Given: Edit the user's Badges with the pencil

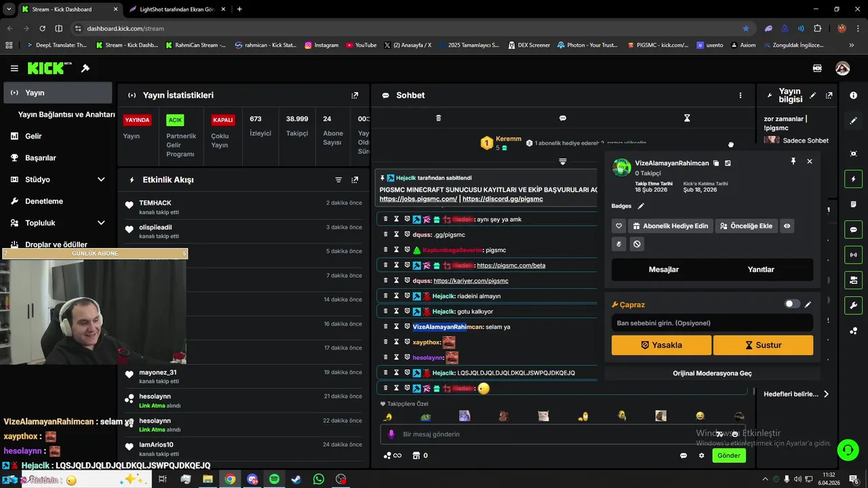Looking at the screenshot, I should click(x=641, y=206).
